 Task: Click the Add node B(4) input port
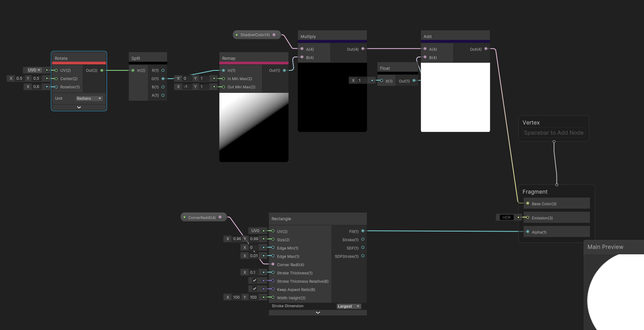coord(425,57)
